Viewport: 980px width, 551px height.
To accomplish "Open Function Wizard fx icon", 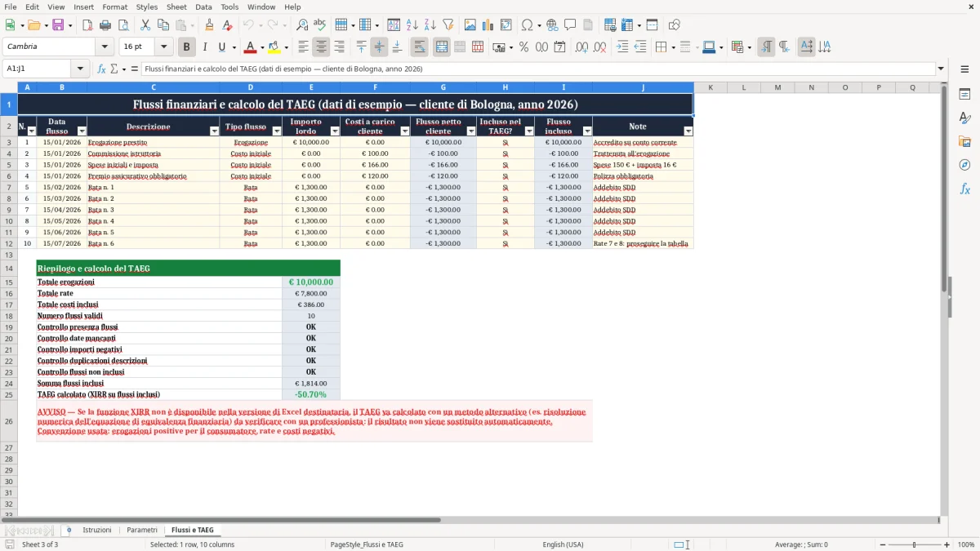I will [x=102, y=69].
